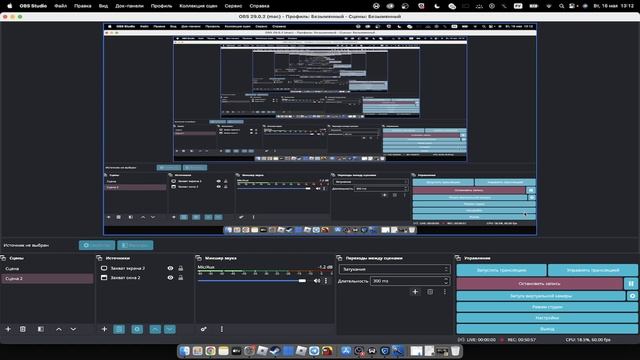Open Mic/Aux channel three-dot options

[326, 281]
